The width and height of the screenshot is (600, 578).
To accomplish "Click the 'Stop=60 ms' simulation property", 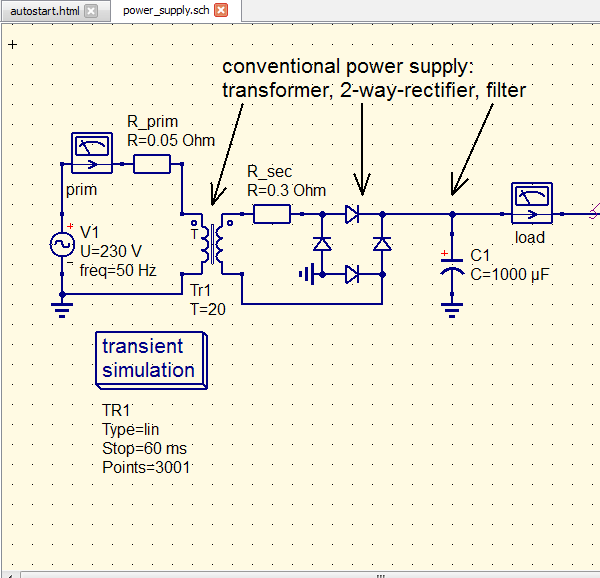I will [144, 448].
